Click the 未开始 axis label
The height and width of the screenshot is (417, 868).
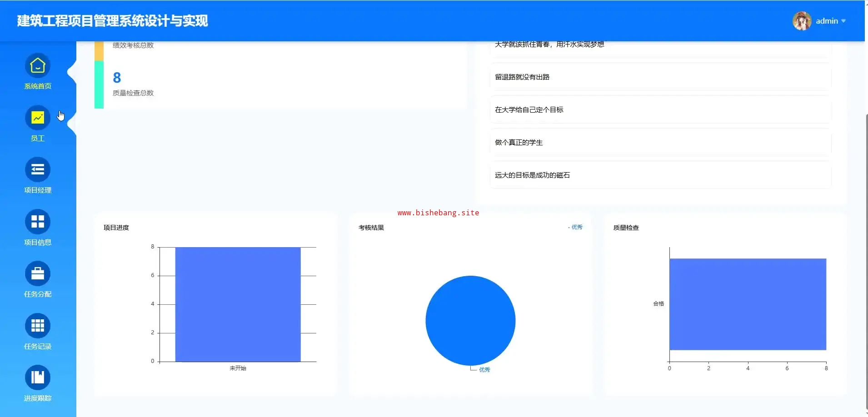click(238, 368)
